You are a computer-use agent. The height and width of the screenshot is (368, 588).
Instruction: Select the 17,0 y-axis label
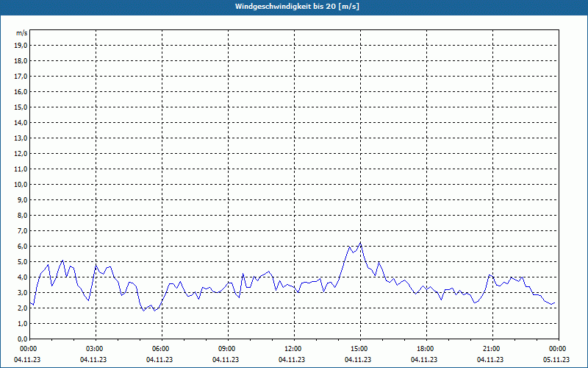(x=21, y=77)
